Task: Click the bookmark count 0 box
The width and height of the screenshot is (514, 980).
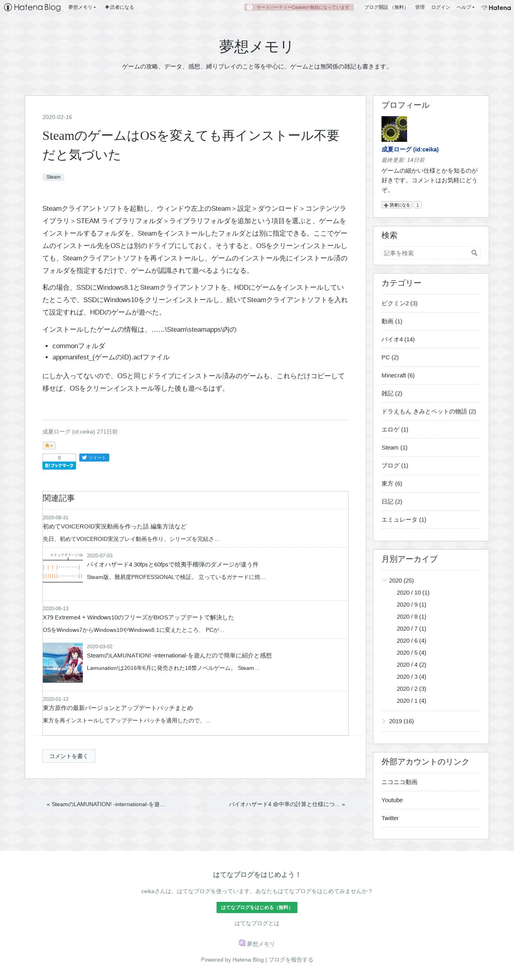Action: (59, 458)
